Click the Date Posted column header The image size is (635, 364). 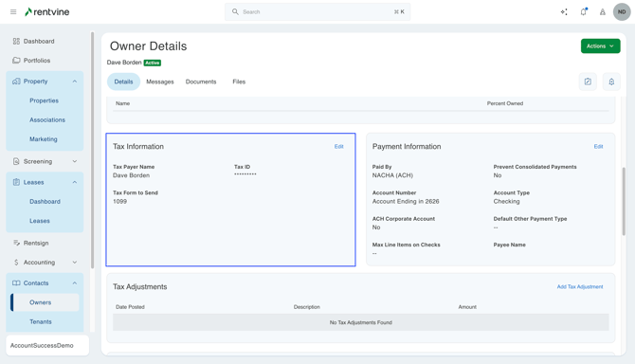click(130, 307)
